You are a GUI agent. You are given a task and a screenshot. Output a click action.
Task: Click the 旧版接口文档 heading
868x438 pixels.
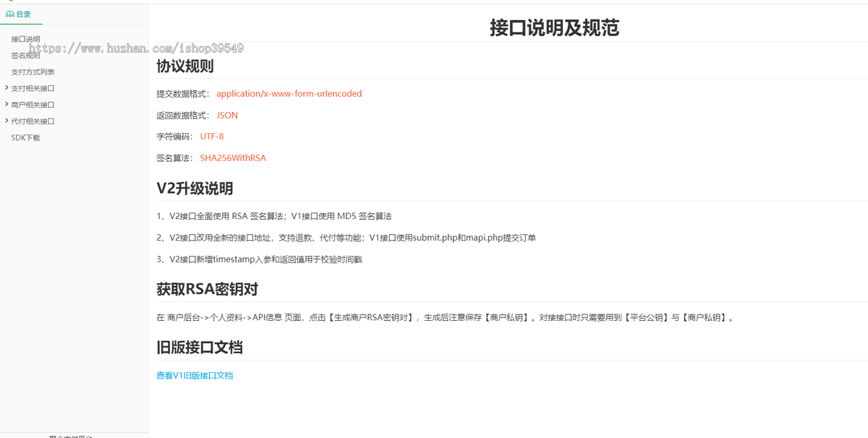pyautogui.click(x=200, y=348)
